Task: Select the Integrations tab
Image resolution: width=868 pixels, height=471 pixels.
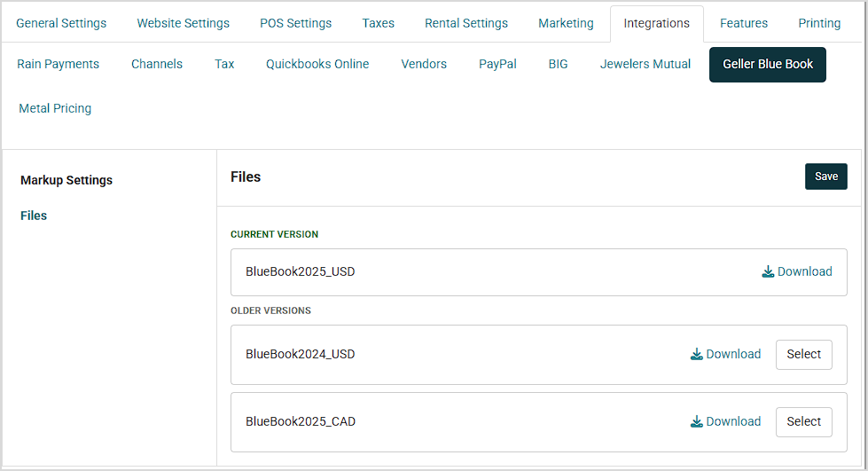Action: 656,23
